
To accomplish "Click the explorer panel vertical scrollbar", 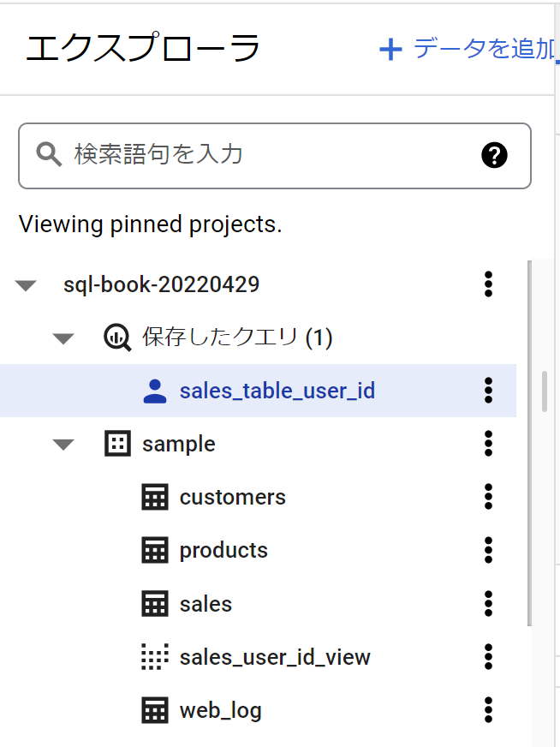I will point(529,443).
